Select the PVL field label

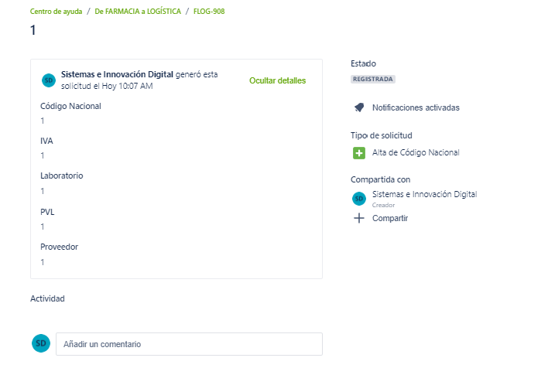[x=47, y=212]
